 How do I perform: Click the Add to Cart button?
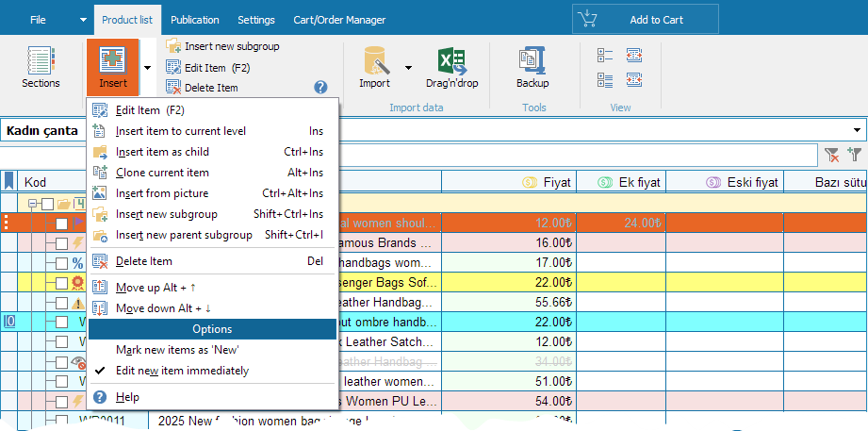pos(645,20)
